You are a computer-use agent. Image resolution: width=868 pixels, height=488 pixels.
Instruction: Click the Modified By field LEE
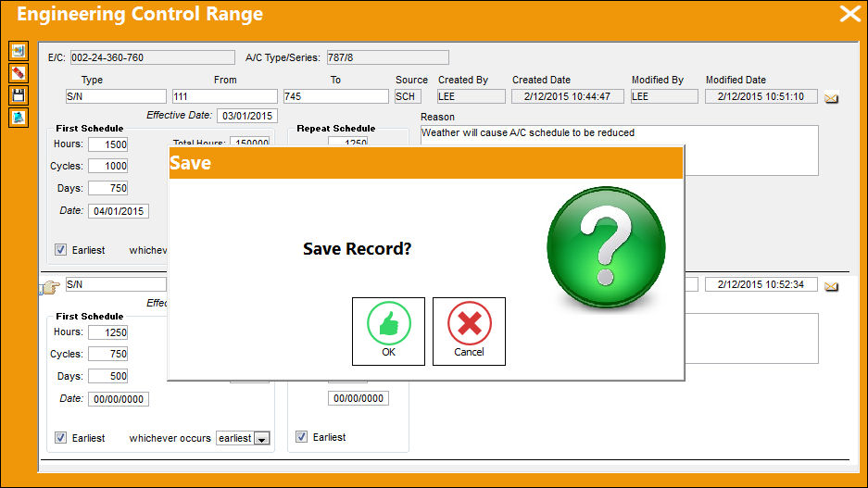tap(664, 96)
